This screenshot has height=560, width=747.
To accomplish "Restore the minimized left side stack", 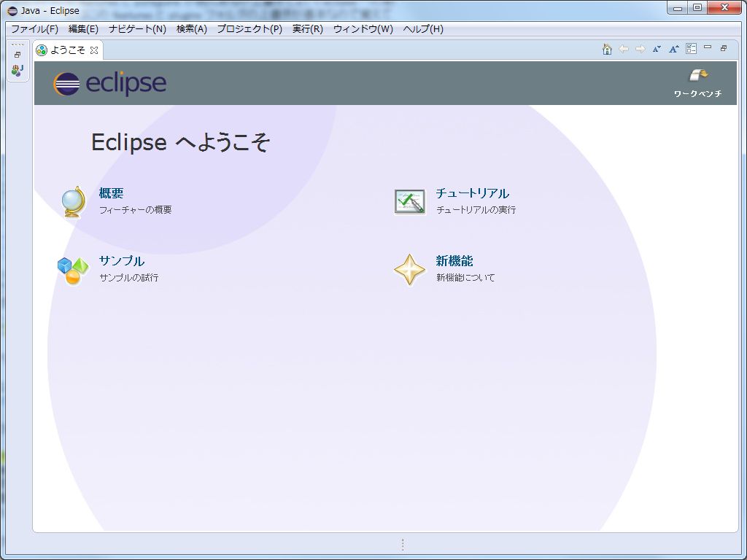I will tap(18, 55).
